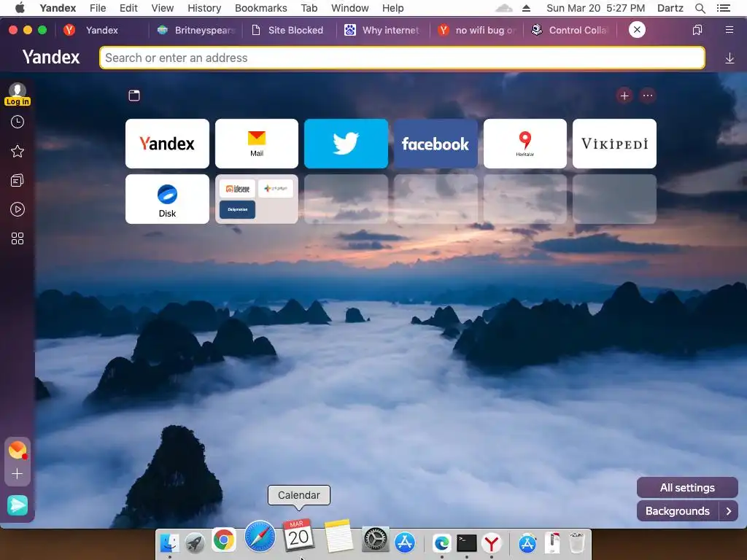Close the current tab with X button
The image size is (747, 560).
tap(637, 29)
